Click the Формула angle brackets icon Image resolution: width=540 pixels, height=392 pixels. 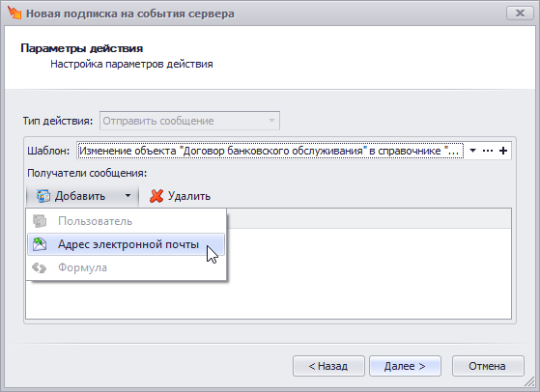click(39, 267)
